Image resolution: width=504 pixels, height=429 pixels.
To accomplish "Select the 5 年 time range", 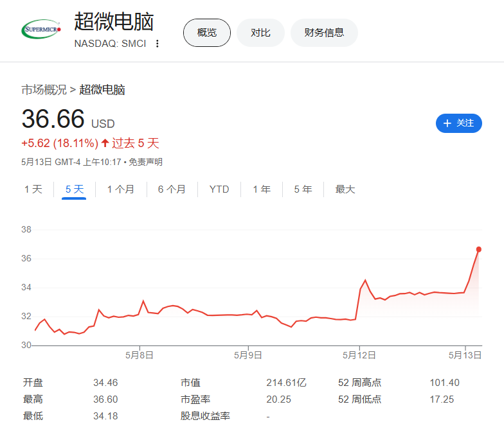I will [303, 189].
